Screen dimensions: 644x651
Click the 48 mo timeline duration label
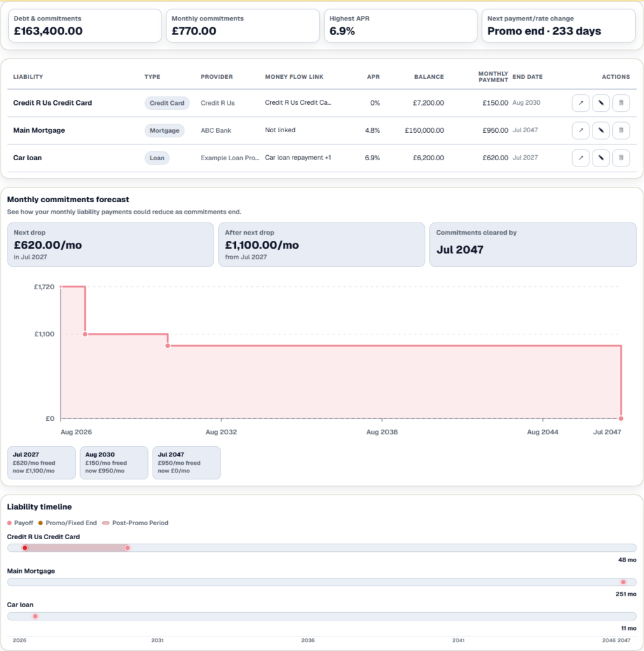point(627,559)
